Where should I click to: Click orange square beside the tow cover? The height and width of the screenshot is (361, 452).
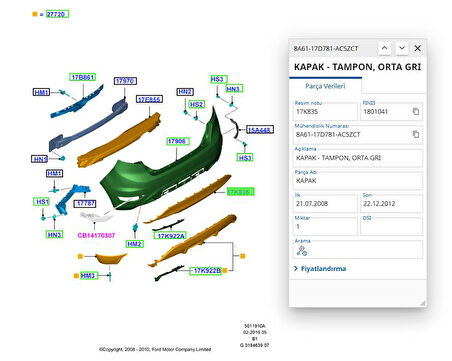click(x=80, y=256)
